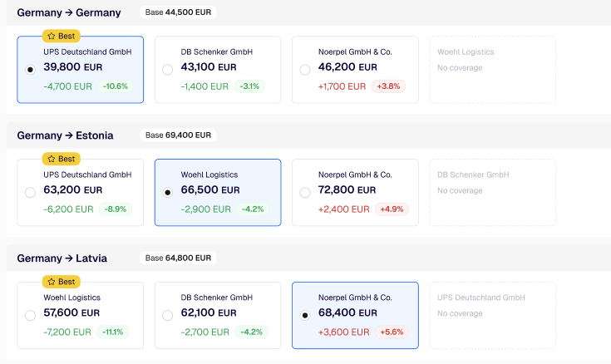This screenshot has height=364, width=611.
Task: Click the +4.9% increase badge
Action: [x=392, y=209]
